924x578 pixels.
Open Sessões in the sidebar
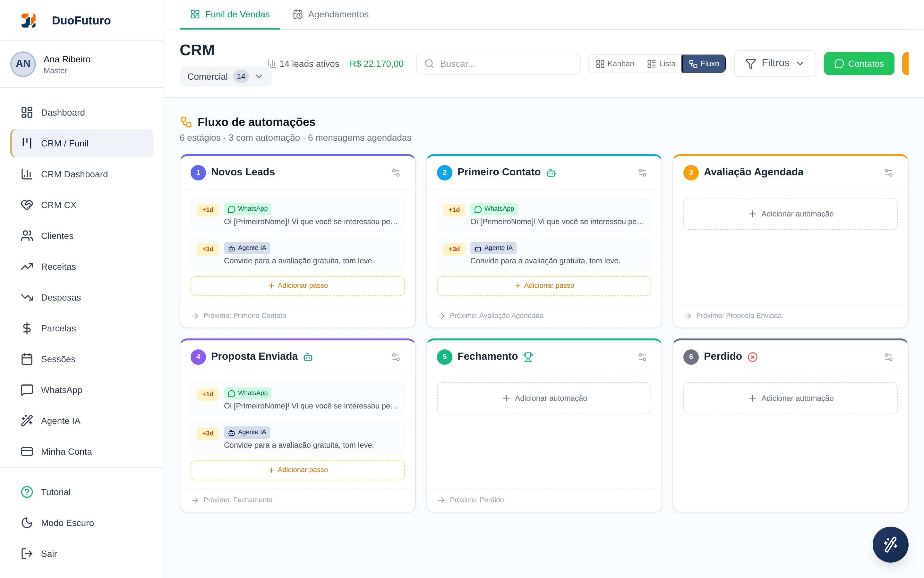pos(82,359)
